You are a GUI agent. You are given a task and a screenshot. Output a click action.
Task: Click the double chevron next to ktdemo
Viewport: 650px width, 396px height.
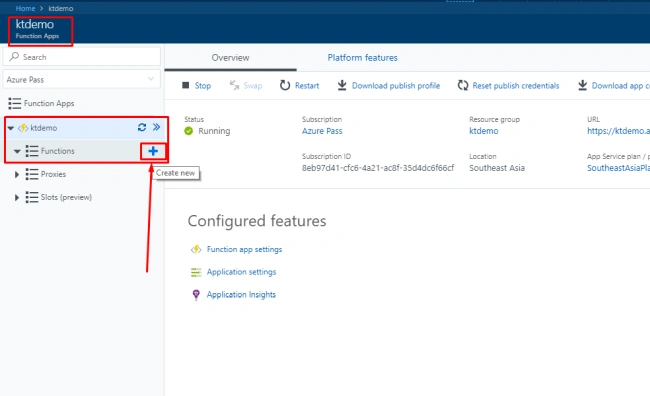(x=156, y=127)
